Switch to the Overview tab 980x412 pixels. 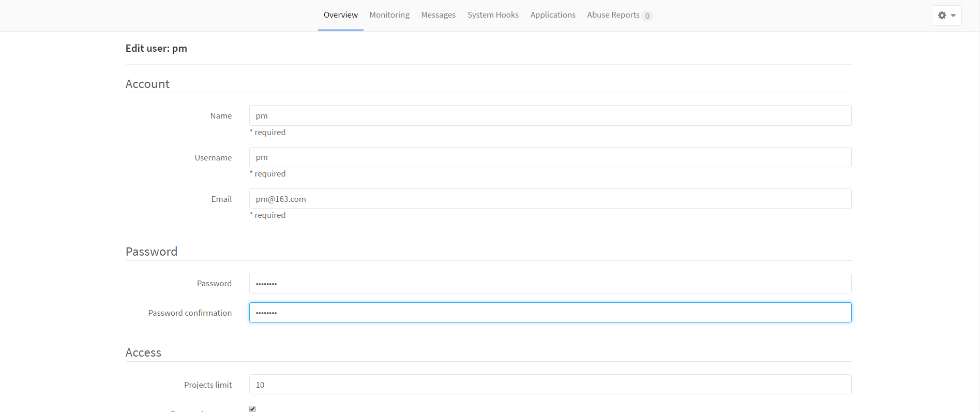(x=340, y=15)
